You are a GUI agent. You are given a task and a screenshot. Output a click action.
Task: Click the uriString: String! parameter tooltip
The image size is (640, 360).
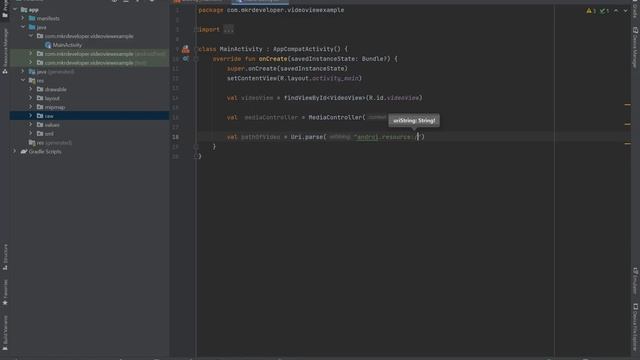414,120
